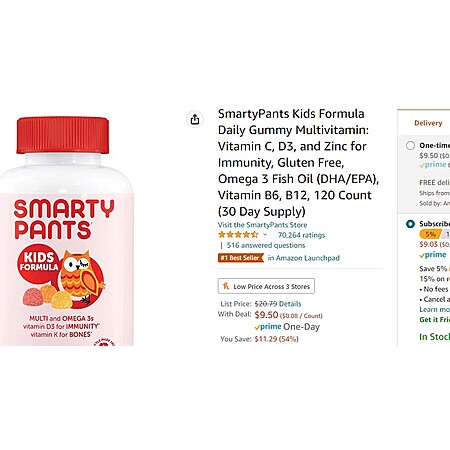Open the Amazon Launchpad category link
Image resolution: width=450 pixels, height=450 pixels.
[x=304, y=258]
